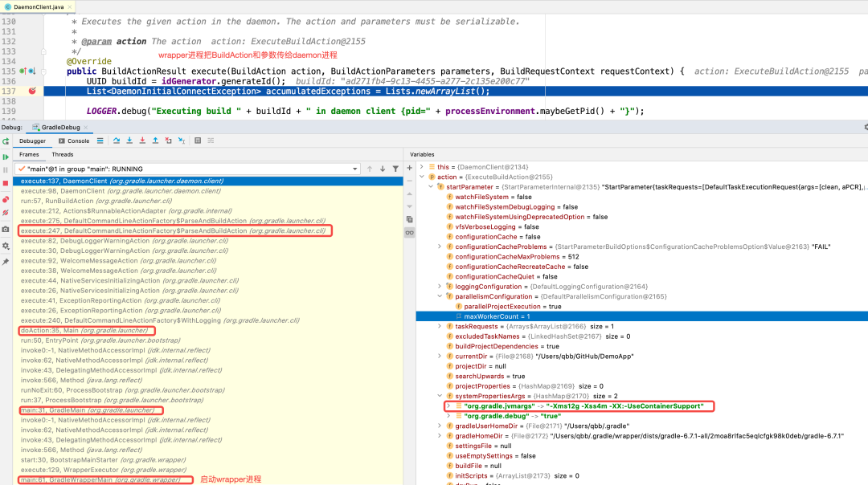Expand the taskRequests variable node
This screenshot has width=868, height=485.
[x=440, y=327]
